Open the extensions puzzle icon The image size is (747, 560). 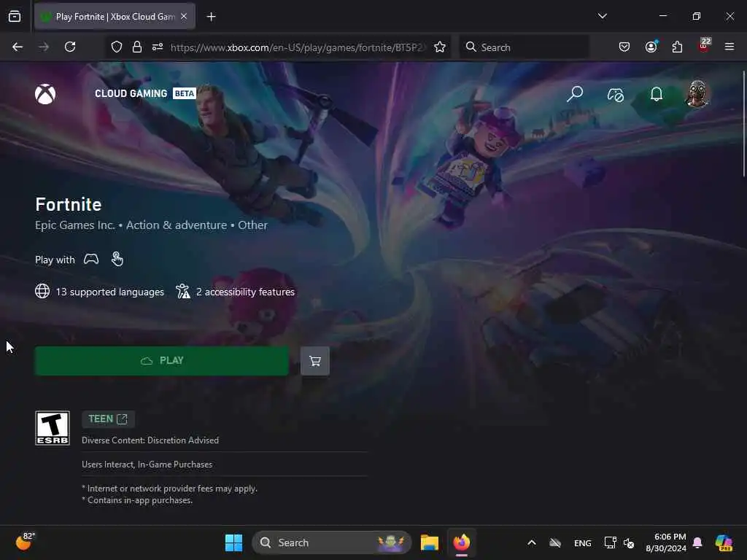[677, 47]
